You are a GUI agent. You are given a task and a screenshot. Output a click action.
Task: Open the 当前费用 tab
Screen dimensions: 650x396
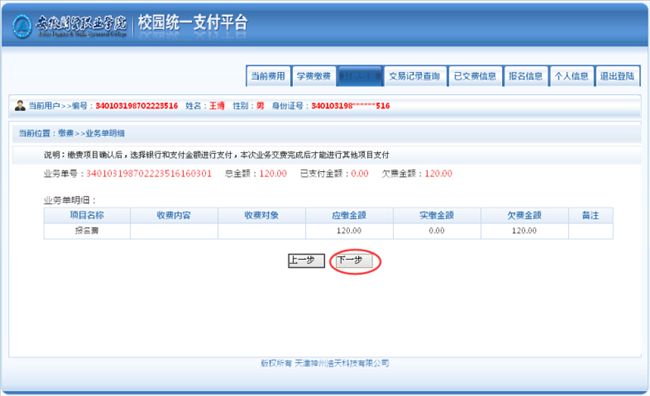tap(268, 76)
